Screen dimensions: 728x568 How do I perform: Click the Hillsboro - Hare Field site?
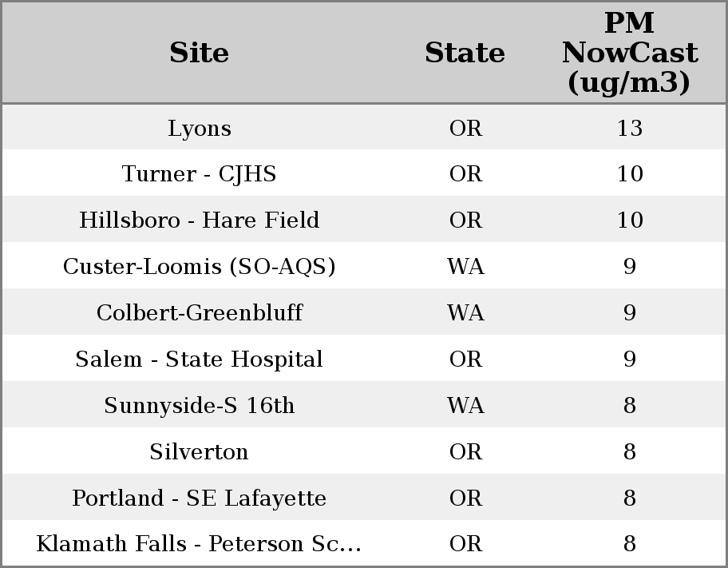point(200,220)
